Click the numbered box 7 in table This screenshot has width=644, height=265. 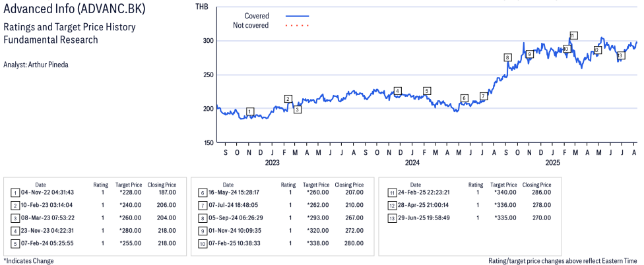click(203, 205)
